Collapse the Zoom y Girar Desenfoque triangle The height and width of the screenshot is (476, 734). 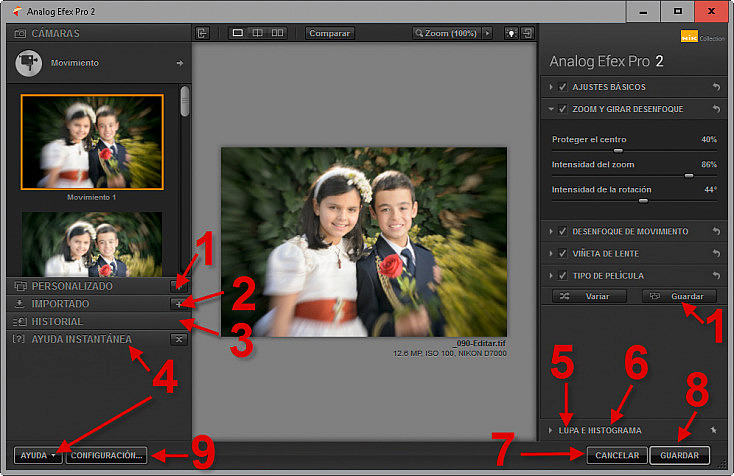(x=551, y=109)
